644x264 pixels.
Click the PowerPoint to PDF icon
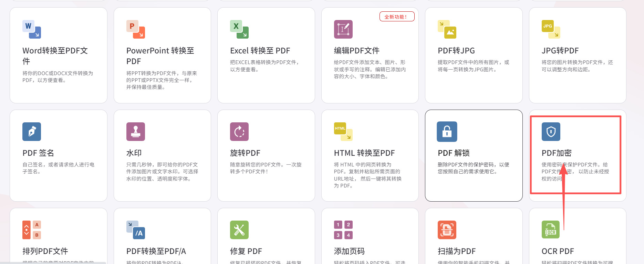136,29
